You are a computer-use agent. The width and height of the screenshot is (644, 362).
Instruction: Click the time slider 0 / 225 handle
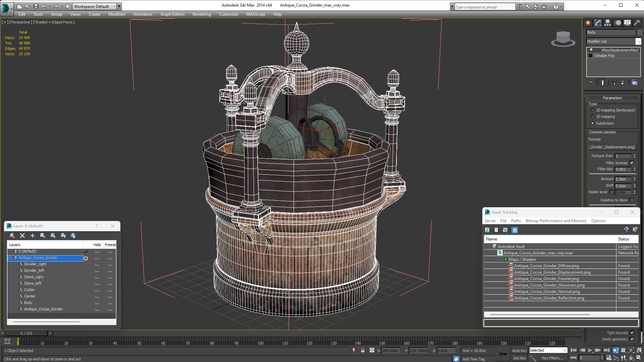pos(26,333)
